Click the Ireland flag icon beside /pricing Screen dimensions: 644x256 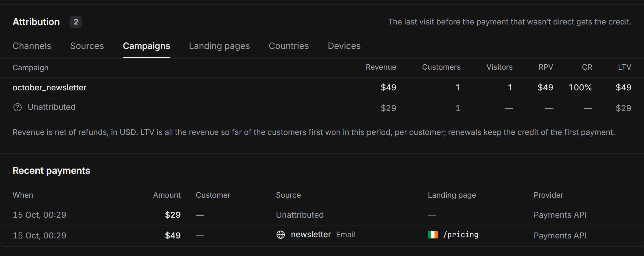(x=433, y=235)
